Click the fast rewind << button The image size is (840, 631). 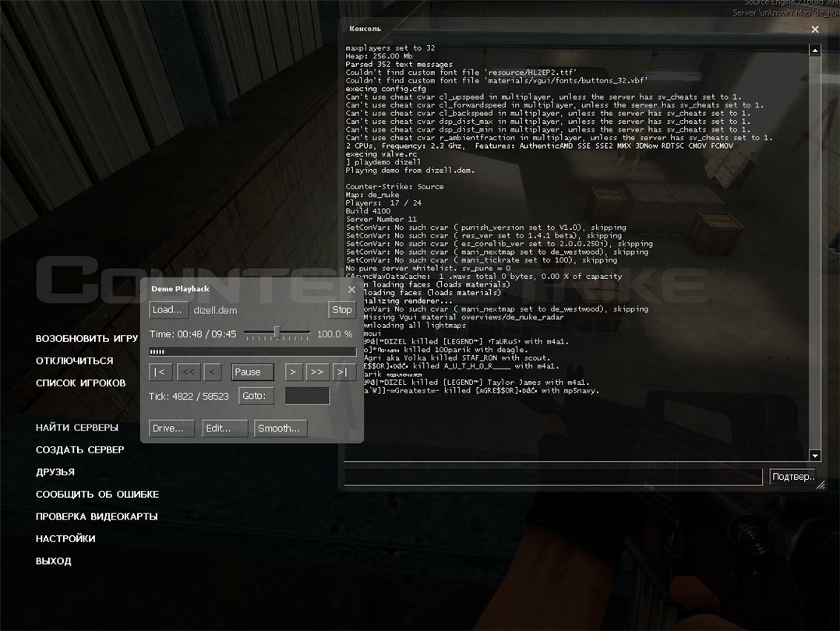(x=188, y=372)
